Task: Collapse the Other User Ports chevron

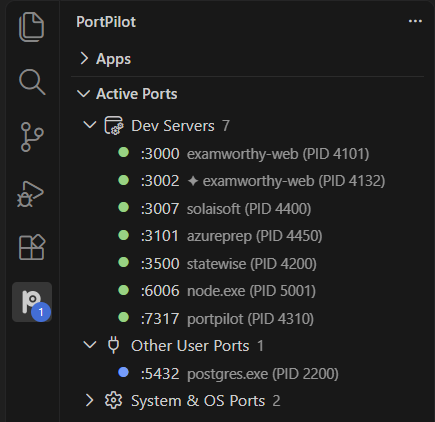Action: (90, 345)
